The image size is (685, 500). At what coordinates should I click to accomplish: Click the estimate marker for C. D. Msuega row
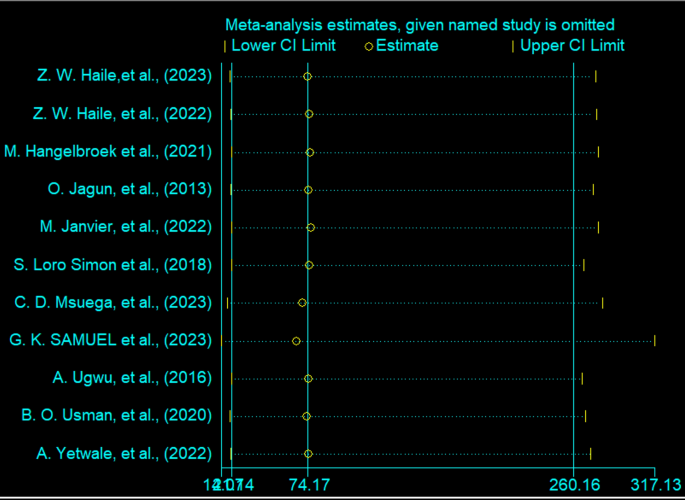coord(302,303)
